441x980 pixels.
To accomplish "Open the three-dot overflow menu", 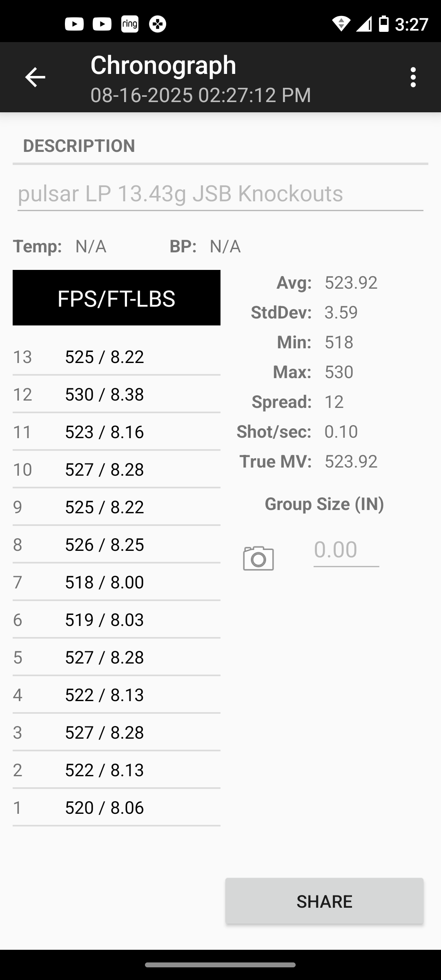I will point(413,77).
